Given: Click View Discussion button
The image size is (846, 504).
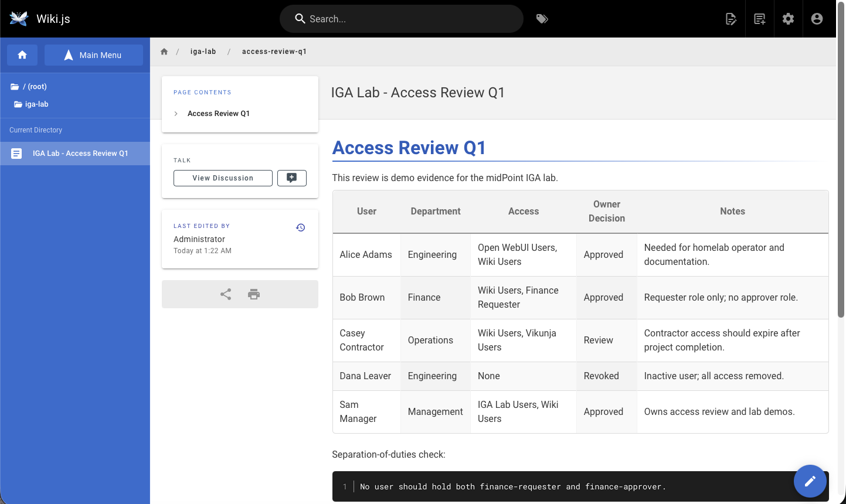Looking at the screenshot, I should [223, 178].
